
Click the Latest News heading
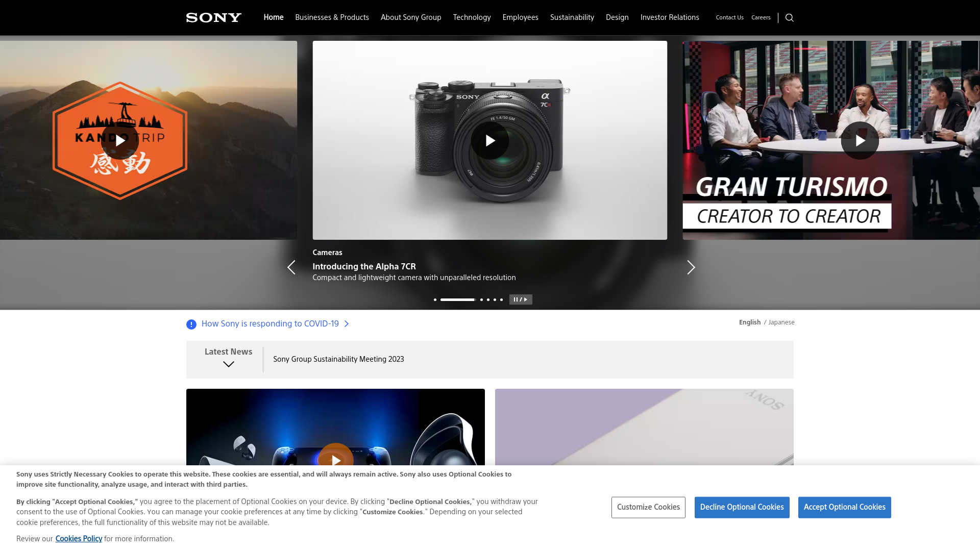[228, 352]
